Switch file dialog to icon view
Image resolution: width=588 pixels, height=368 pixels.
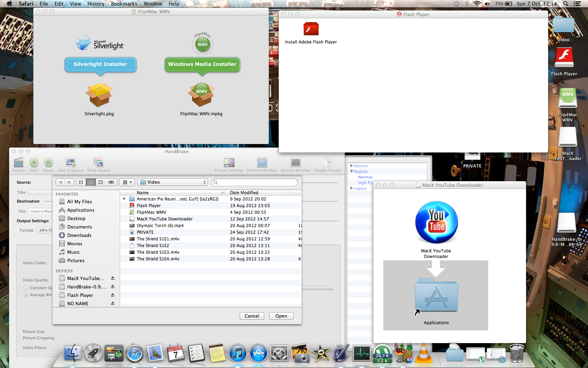81,182
